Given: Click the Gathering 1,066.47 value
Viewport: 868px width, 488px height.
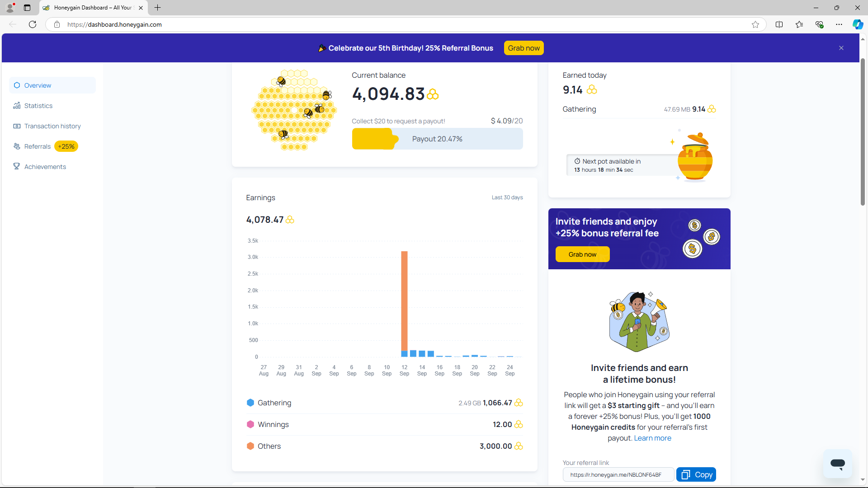Looking at the screenshot, I should [x=497, y=403].
